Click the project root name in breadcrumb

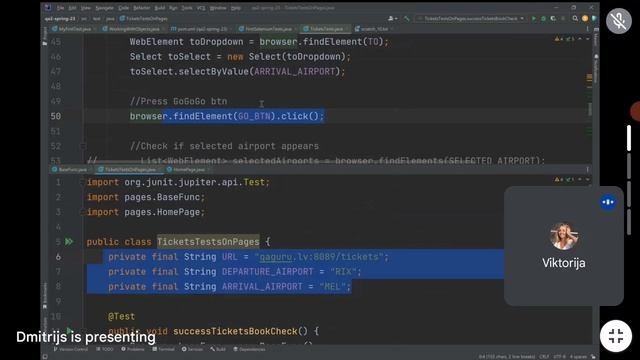[60, 19]
